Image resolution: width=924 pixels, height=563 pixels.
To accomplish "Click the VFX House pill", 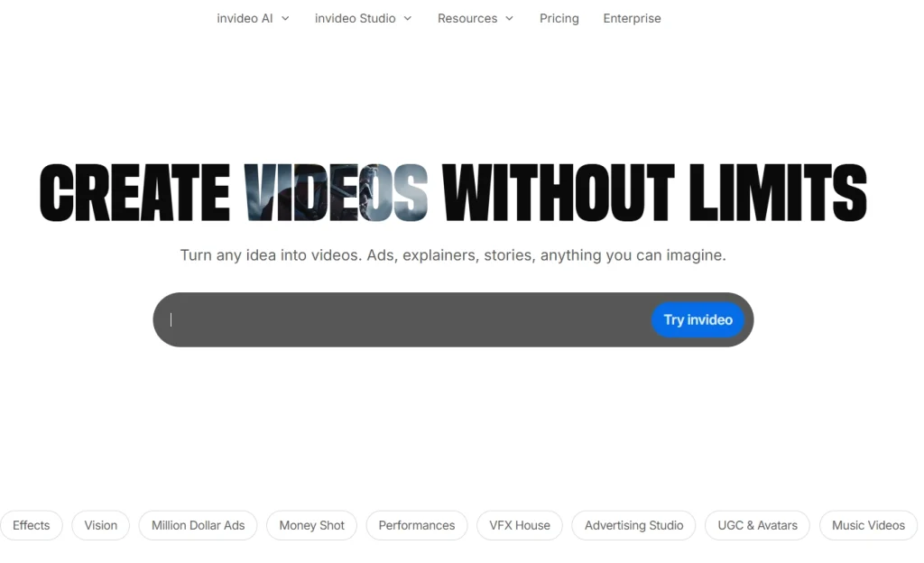I will pyautogui.click(x=519, y=525).
